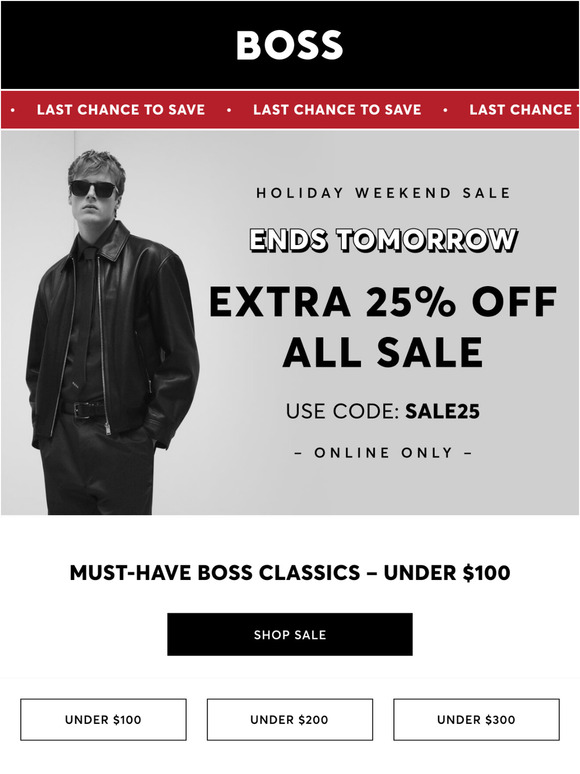Screen dimensions: 580x774
Task: Click the All Sale headline text
Action: click(x=383, y=352)
